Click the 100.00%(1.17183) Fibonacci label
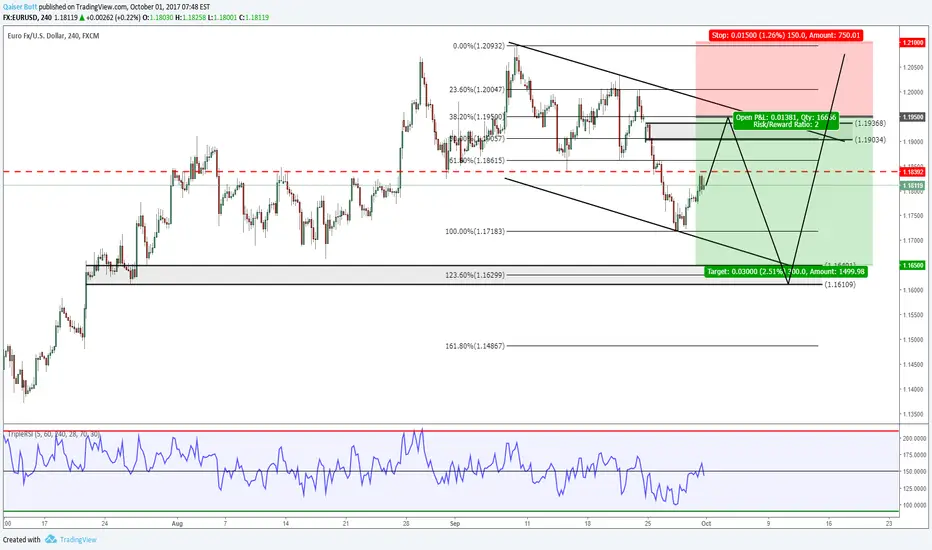This screenshot has width=932, height=550. click(475, 231)
